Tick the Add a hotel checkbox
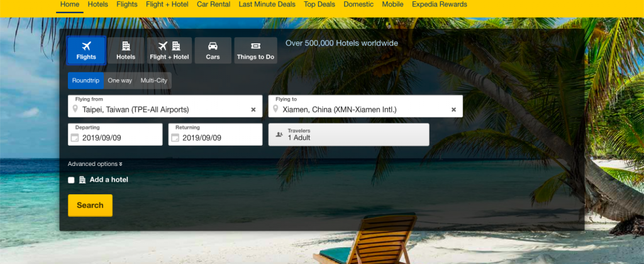 [71, 180]
